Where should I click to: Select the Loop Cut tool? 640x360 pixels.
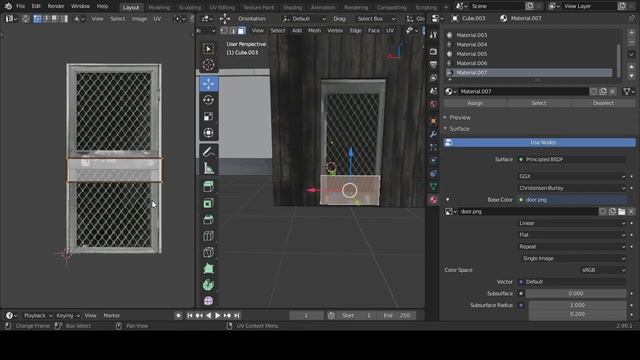coord(208,236)
